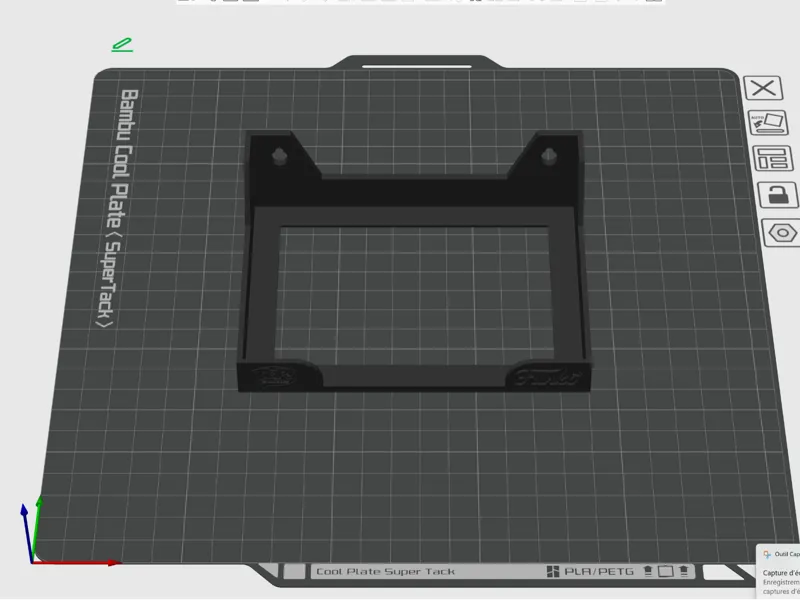Click the green plate name edit pencil
800x600 pixels.
pos(122,45)
